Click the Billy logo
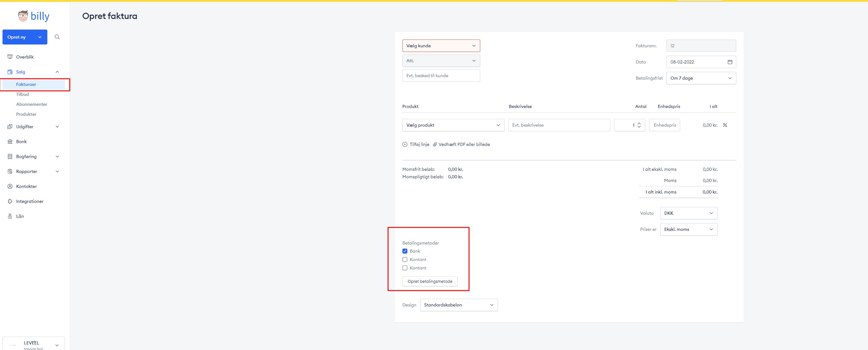Image resolution: width=868 pixels, height=350 pixels. [x=34, y=16]
